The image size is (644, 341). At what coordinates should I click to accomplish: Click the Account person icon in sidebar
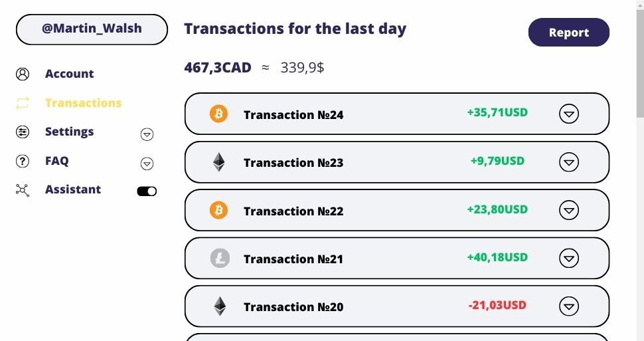23,74
